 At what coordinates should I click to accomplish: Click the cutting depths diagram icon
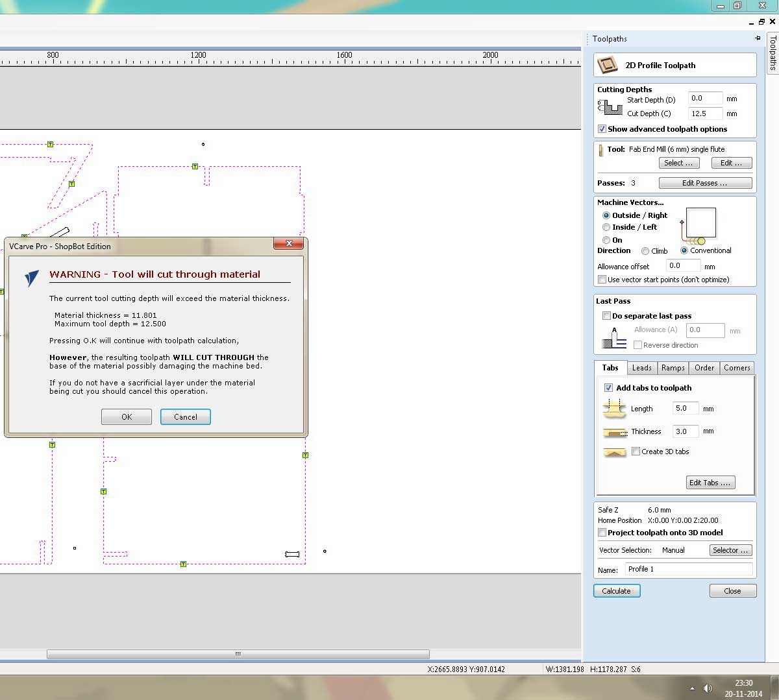pyautogui.click(x=610, y=107)
